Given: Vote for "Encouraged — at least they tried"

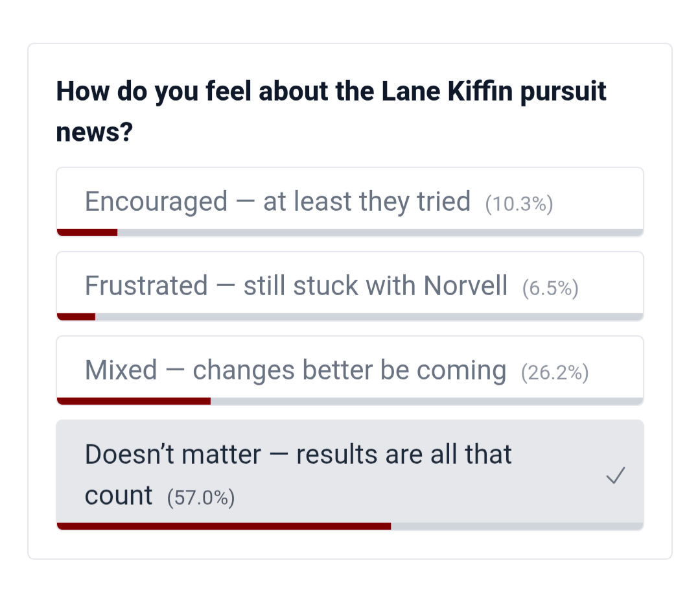Looking at the screenshot, I should (x=277, y=202).
